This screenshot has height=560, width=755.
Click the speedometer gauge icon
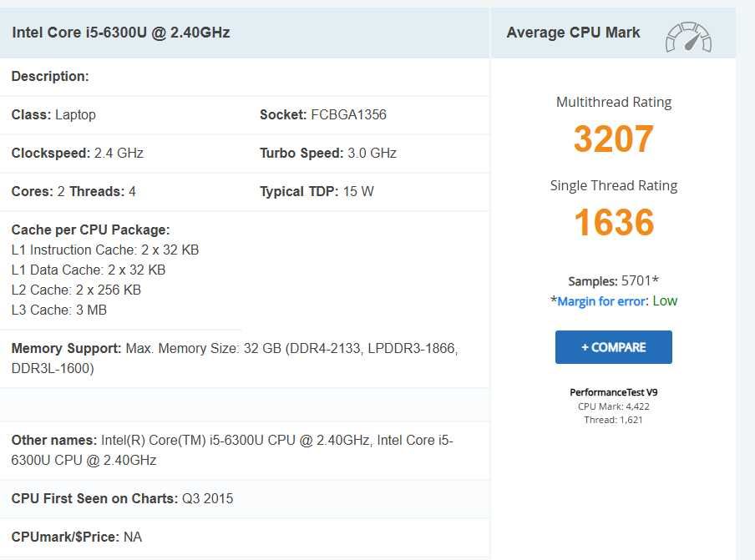point(687,37)
